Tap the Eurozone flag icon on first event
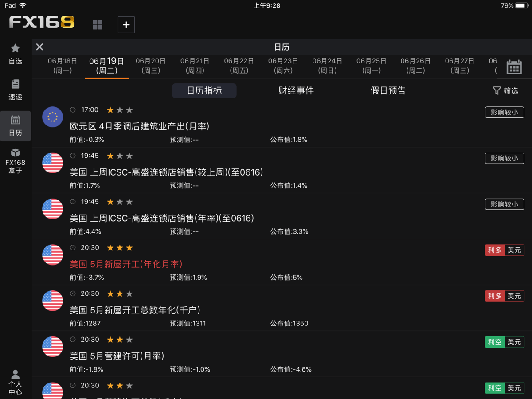Screen dimensions: 532x399 (x=52, y=117)
